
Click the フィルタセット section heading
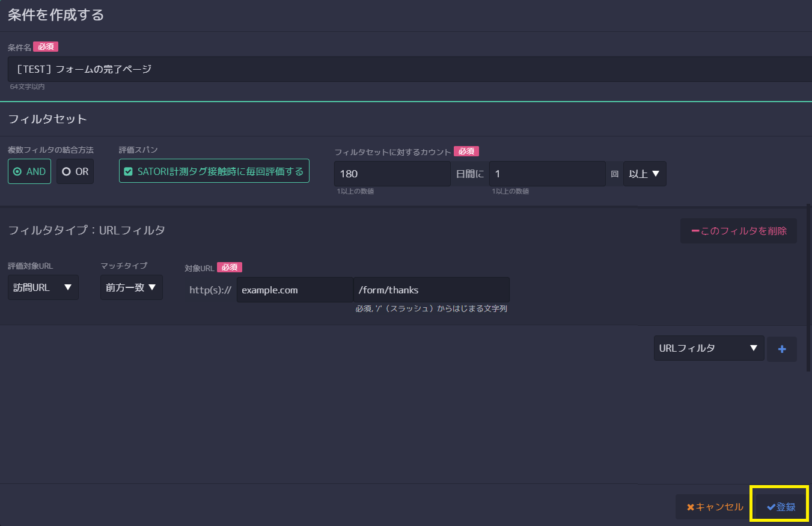[47, 119]
